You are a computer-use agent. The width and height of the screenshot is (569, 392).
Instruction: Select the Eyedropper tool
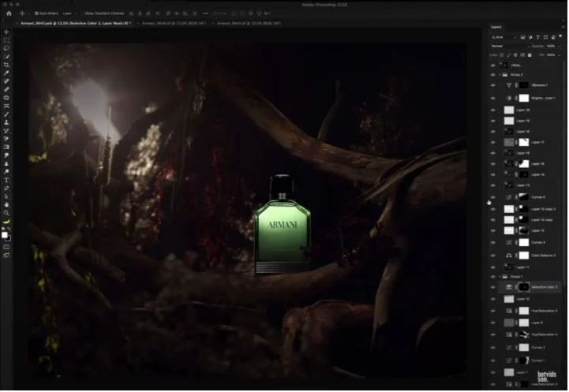point(6,73)
